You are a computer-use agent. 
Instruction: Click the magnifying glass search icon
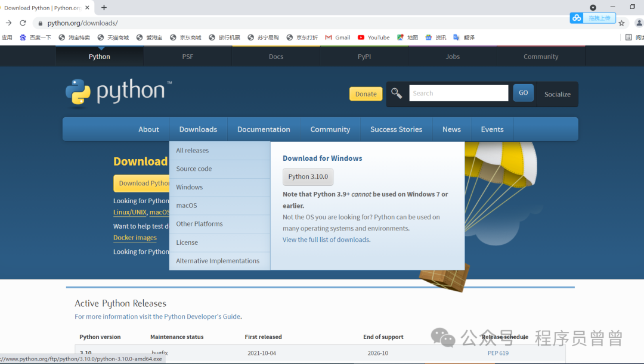coord(397,94)
